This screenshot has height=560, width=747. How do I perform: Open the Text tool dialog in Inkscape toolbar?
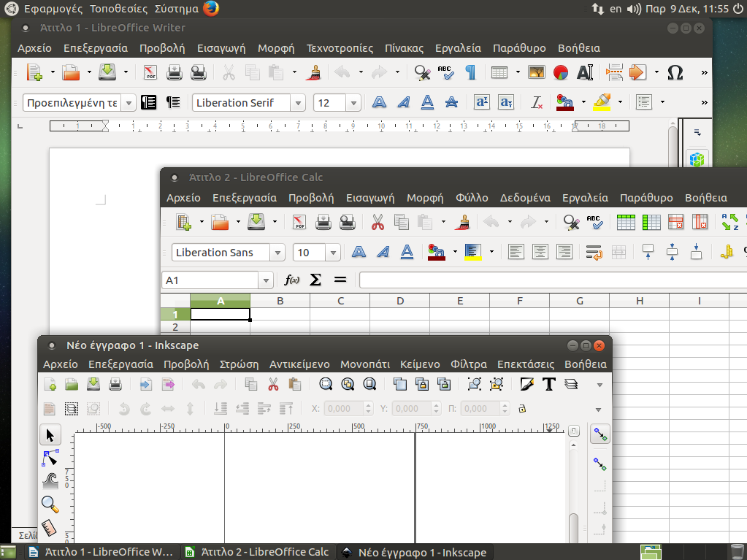tap(549, 384)
